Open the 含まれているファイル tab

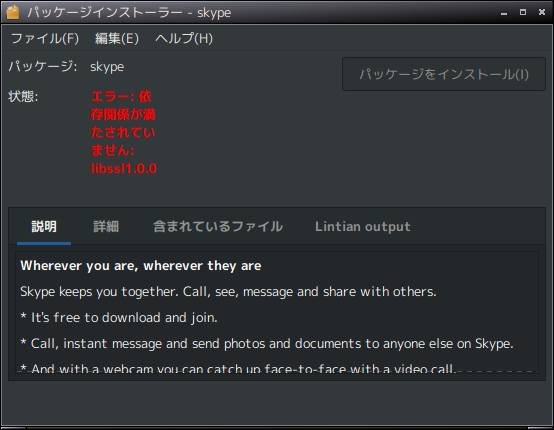click(x=218, y=226)
